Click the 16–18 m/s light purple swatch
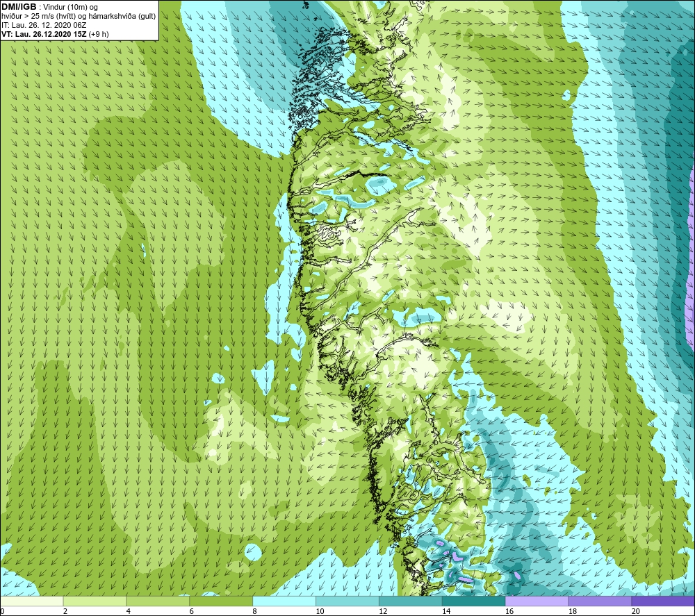Viewport: 695px width, 616px height. (x=537, y=601)
